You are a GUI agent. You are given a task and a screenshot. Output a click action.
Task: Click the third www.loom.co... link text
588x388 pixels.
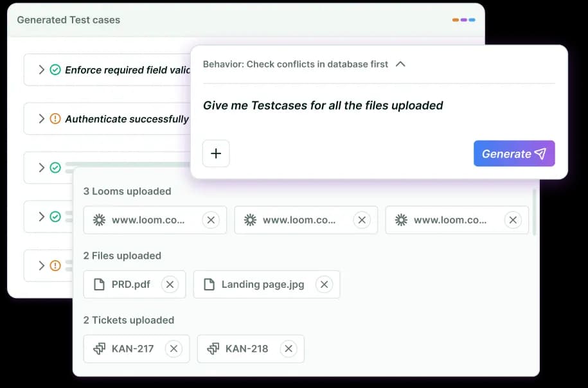tap(450, 220)
